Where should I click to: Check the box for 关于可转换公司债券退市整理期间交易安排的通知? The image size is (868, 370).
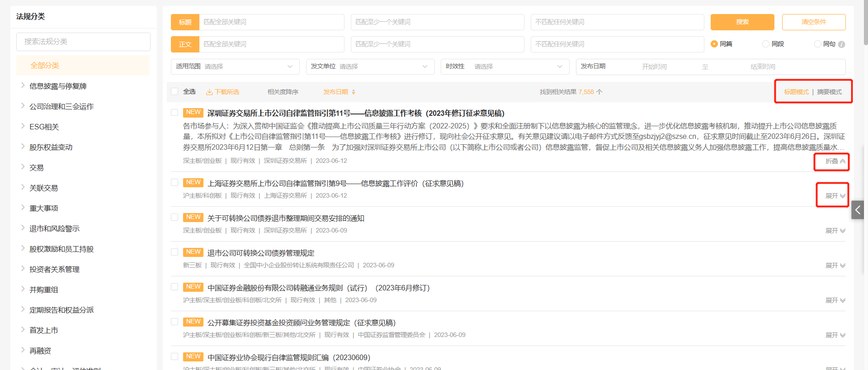tap(175, 217)
